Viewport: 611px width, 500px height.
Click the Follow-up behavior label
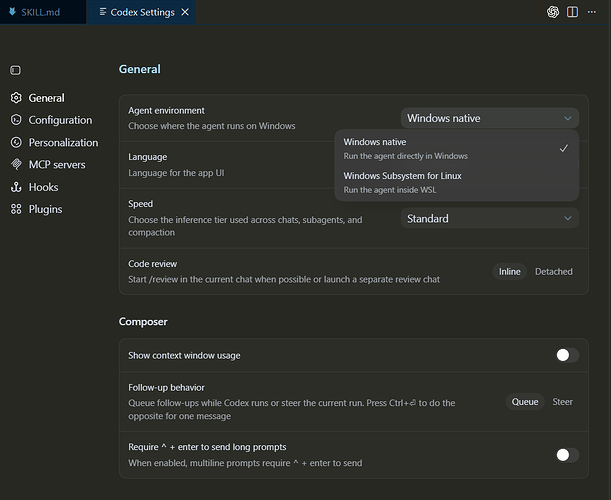point(166,388)
